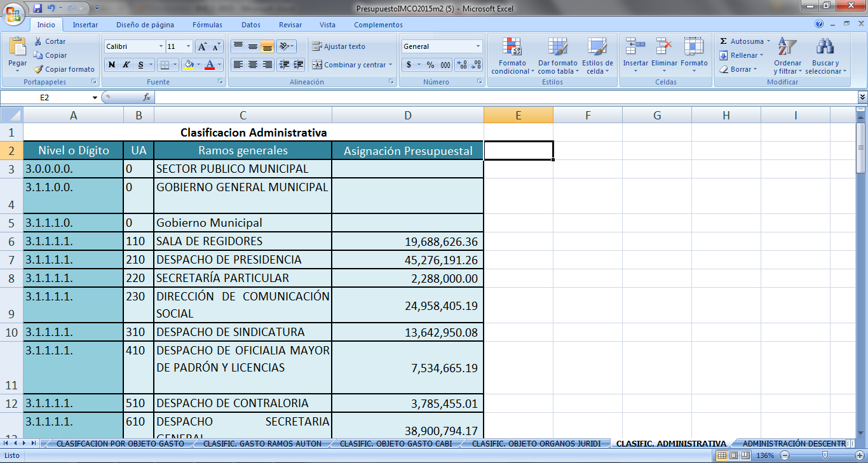
Task: Switch to the Fórmulas tab
Action: click(207, 25)
